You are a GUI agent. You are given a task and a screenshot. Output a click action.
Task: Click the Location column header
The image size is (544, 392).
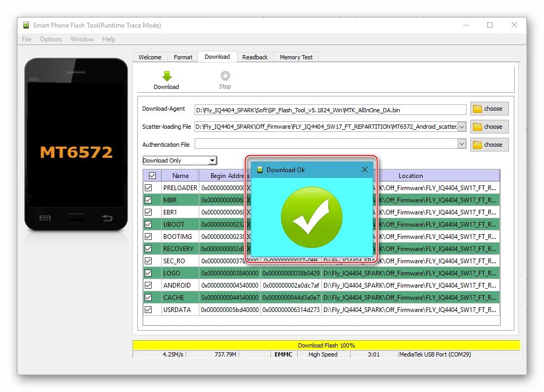click(411, 176)
